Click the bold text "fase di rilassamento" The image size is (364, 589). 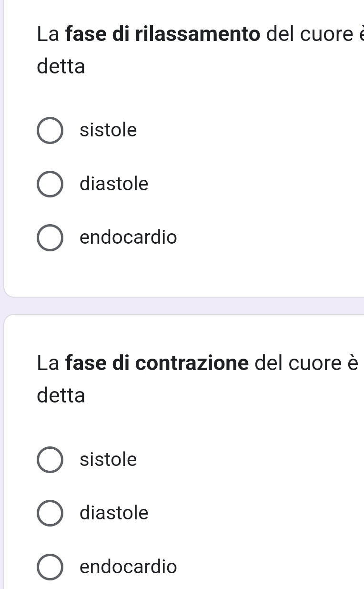pyautogui.click(x=158, y=35)
